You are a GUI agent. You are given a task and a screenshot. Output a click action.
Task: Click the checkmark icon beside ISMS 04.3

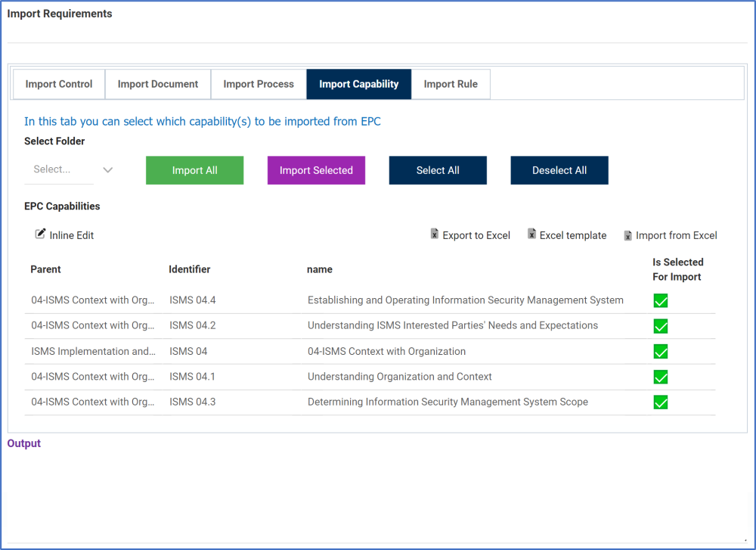660,402
